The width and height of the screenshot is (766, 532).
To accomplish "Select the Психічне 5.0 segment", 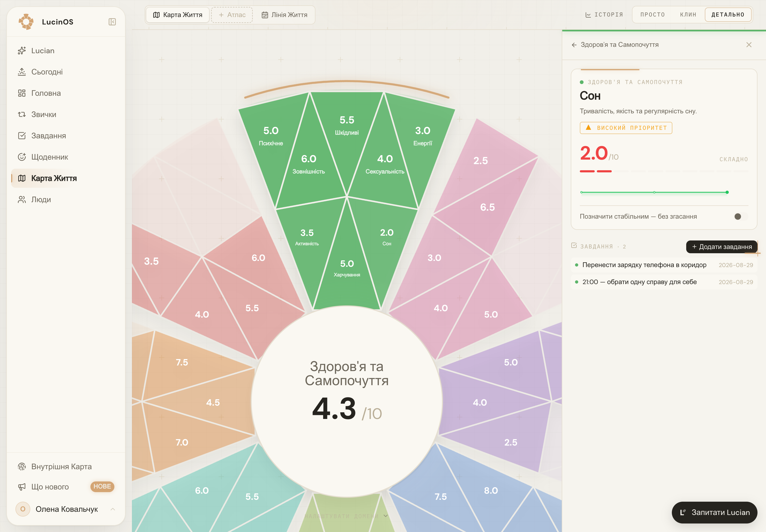I will click(x=271, y=136).
